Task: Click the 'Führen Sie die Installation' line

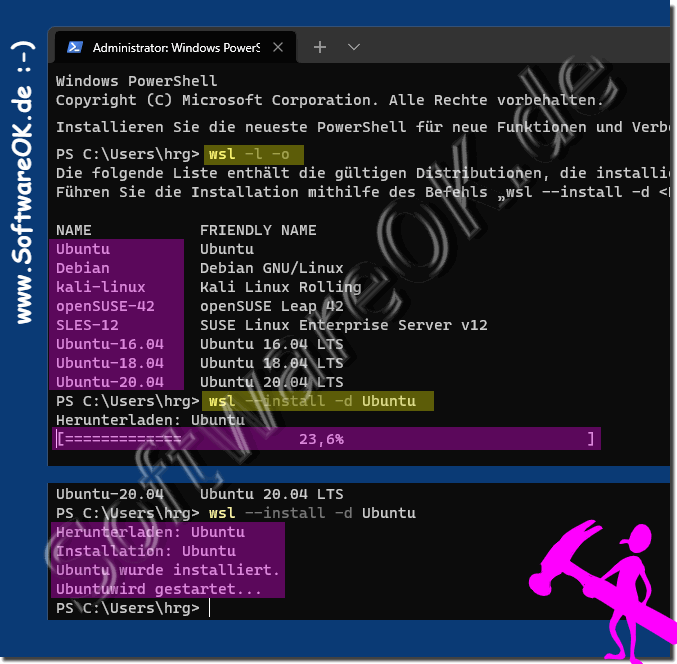Action: coord(363,193)
